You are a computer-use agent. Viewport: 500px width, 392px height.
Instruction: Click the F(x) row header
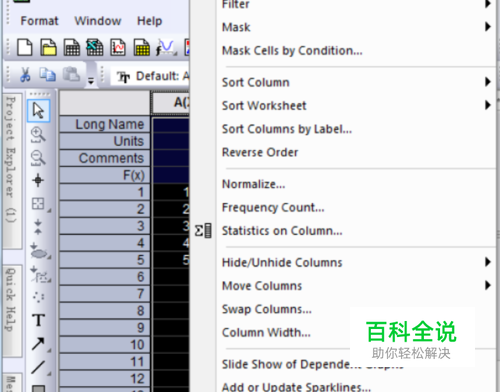click(x=105, y=175)
